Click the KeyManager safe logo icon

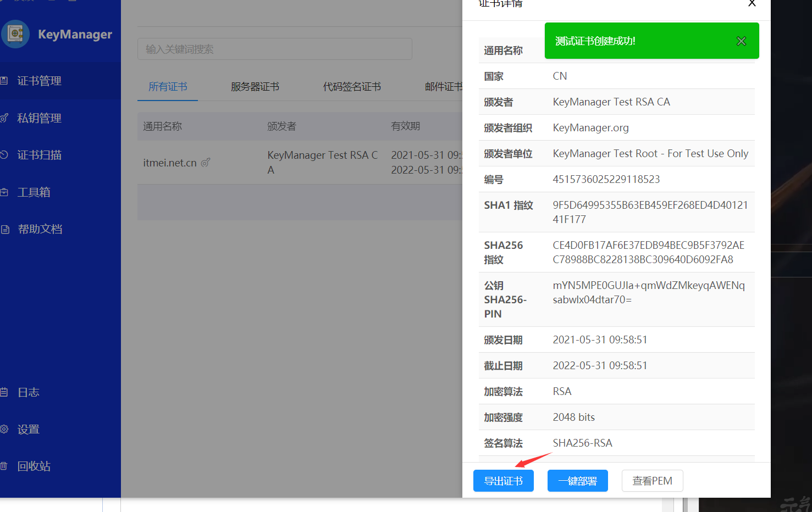[x=15, y=34]
